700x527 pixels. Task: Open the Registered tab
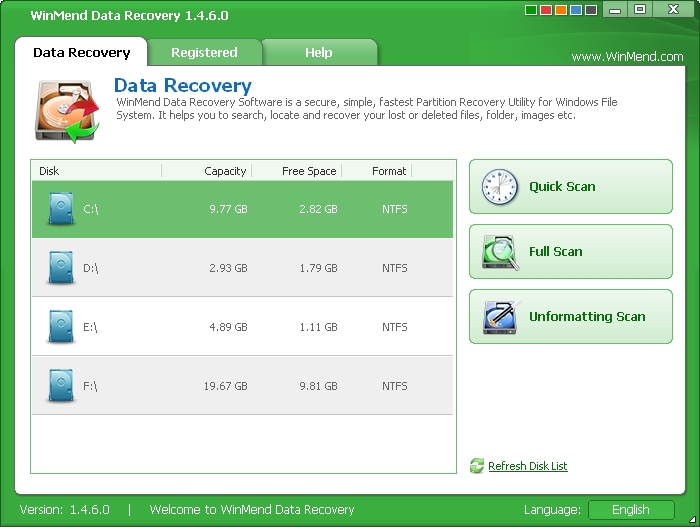coord(204,52)
